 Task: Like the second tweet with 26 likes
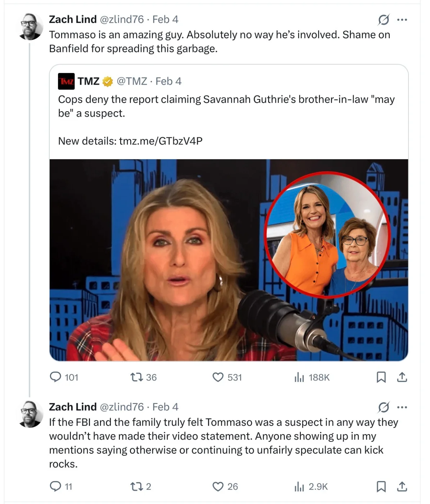(x=218, y=486)
